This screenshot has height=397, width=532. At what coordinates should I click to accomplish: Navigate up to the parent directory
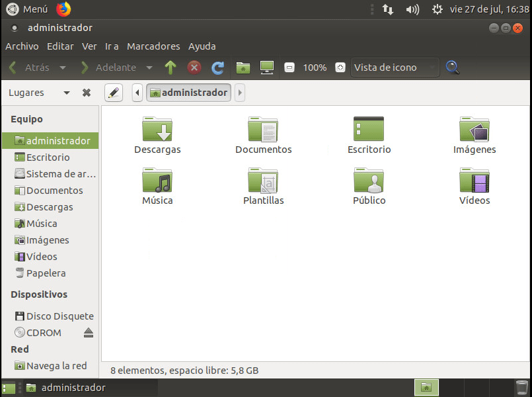(x=171, y=67)
